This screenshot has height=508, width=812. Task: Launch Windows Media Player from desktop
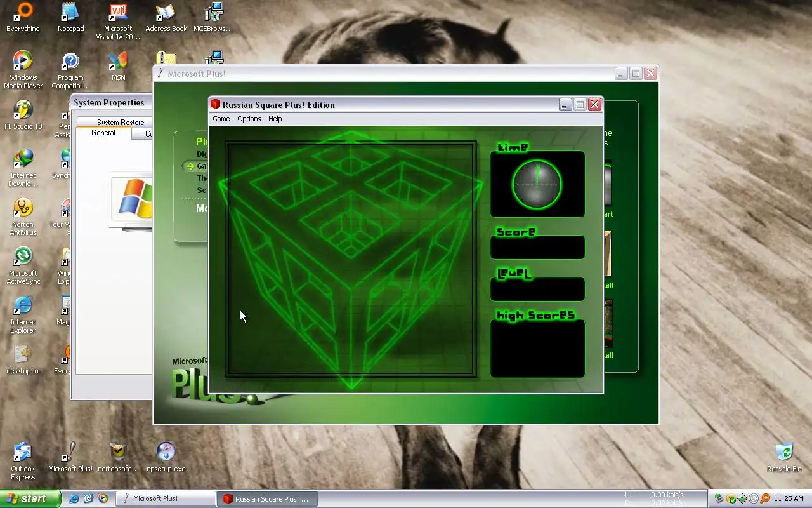pyautogui.click(x=23, y=70)
